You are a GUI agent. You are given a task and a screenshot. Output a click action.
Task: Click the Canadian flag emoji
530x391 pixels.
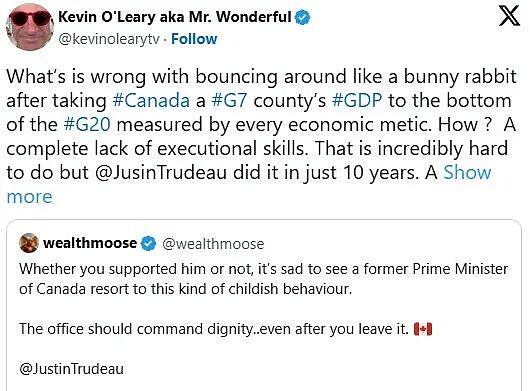(423, 329)
